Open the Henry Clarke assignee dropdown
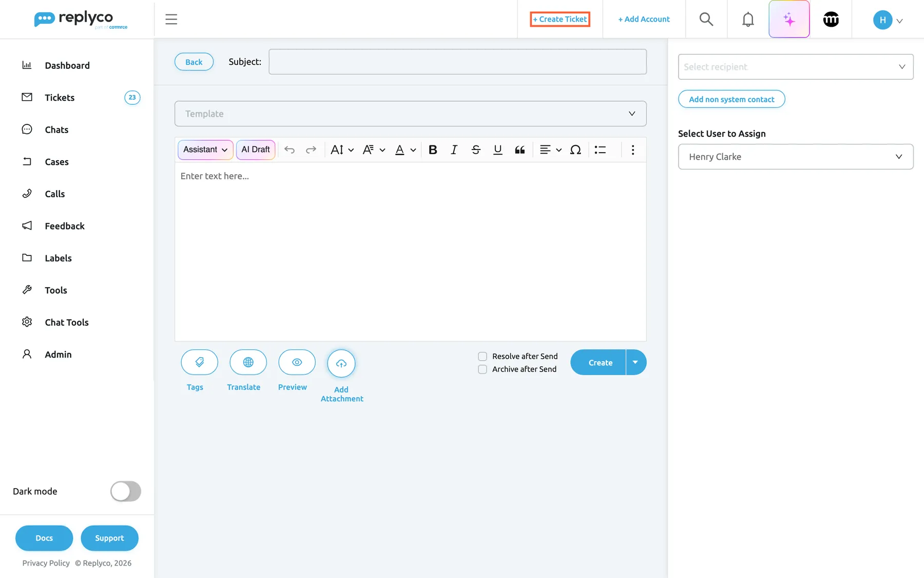The image size is (924, 578). click(796, 157)
